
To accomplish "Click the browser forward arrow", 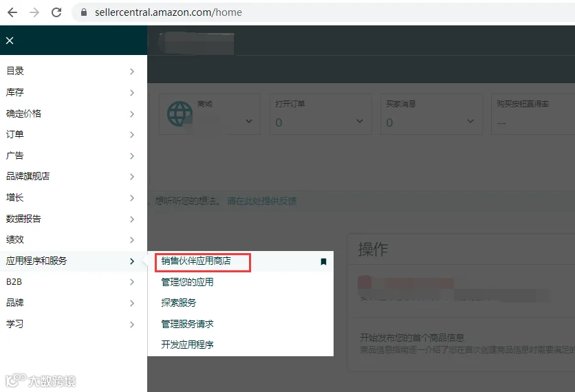I will click(34, 12).
